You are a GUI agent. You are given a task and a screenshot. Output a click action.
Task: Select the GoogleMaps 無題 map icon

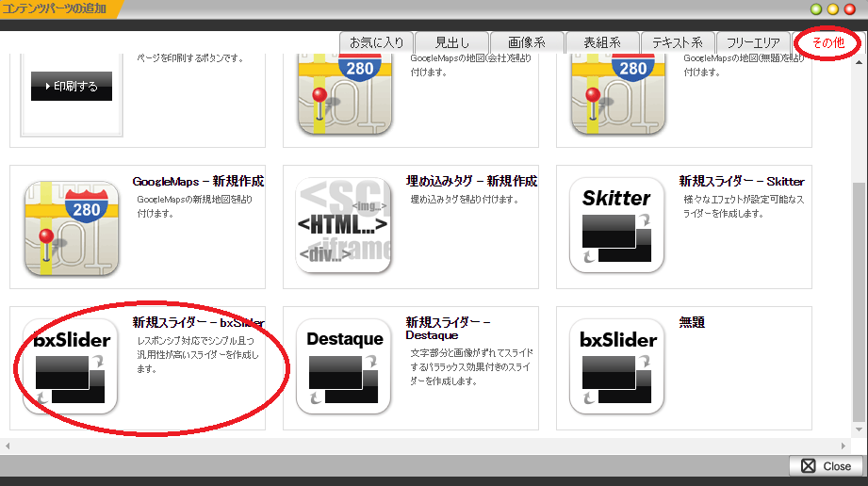618,94
